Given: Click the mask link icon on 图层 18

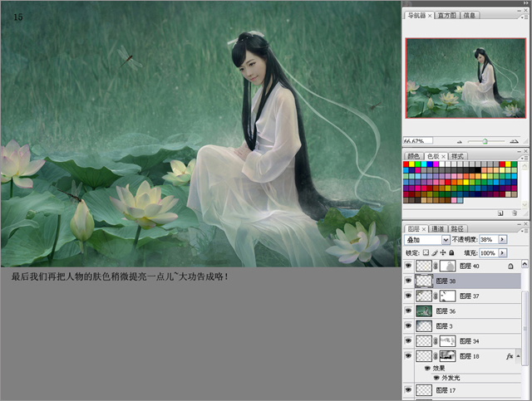Looking at the screenshot, I should point(436,356).
